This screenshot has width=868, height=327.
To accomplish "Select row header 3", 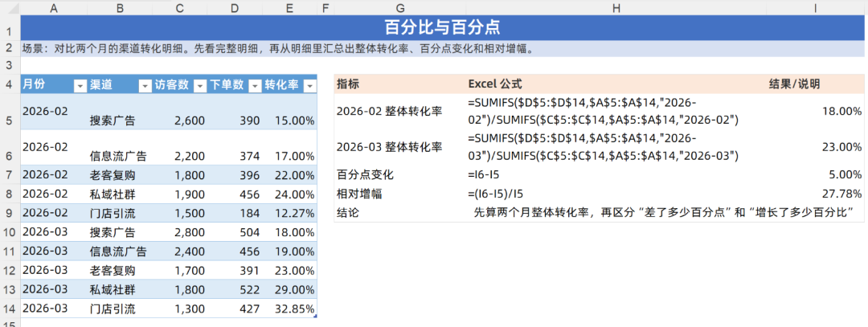I will coord(10,65).
